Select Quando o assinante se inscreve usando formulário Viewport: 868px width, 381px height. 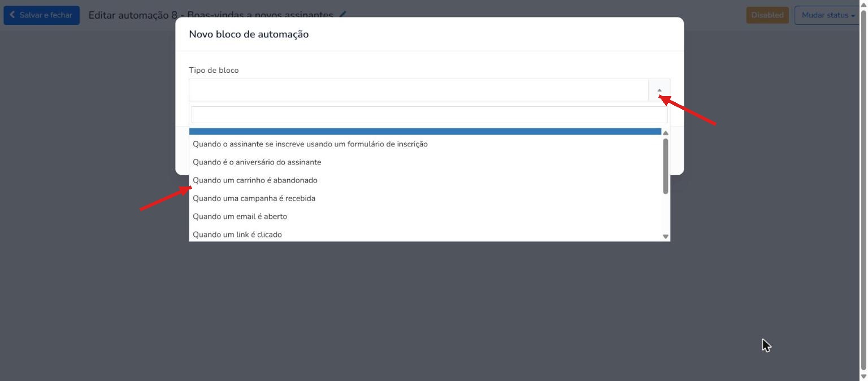coord(425,144)
